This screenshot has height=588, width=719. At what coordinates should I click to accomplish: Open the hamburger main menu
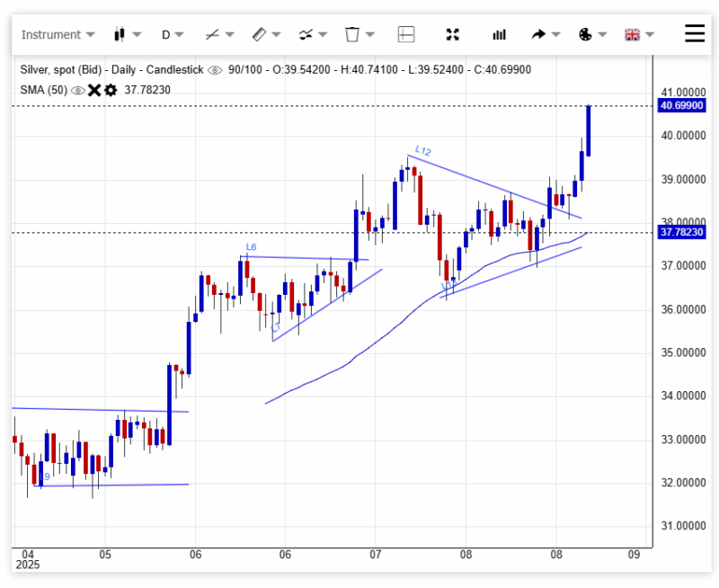(x=695, y=34)
